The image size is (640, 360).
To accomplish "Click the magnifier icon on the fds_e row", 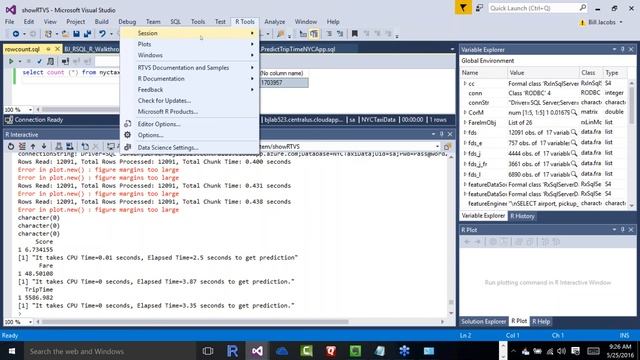I will coord(574,143).
